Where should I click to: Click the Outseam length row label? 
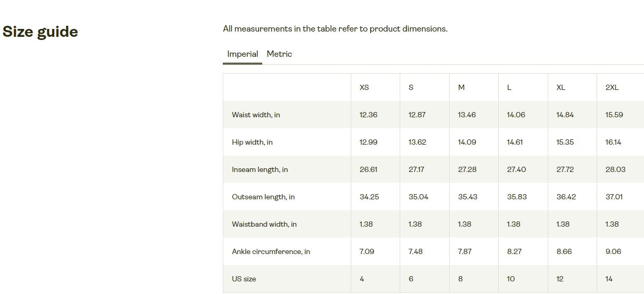(263, 197)
